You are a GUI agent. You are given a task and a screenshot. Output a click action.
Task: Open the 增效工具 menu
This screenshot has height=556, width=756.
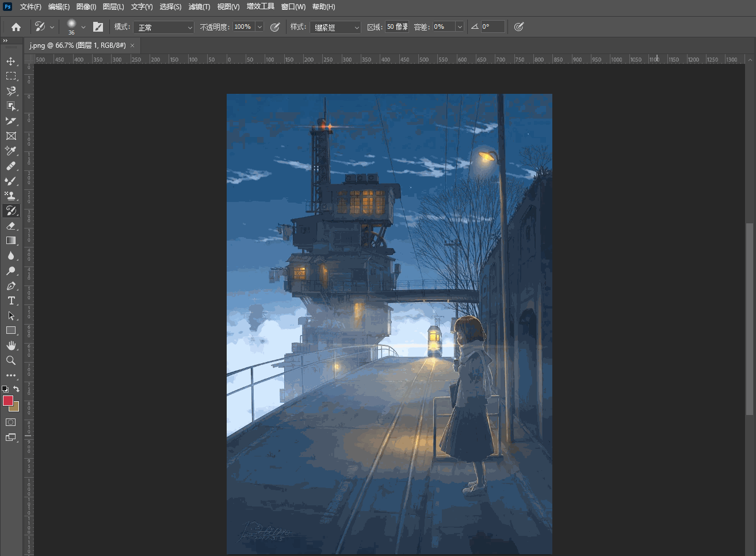pos(261,7)
